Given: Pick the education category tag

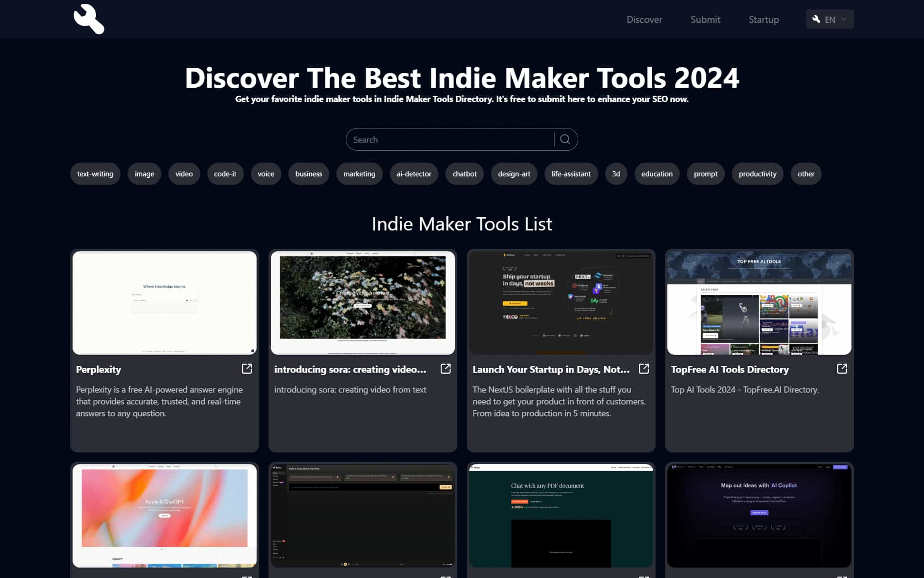Looking at the screenshot, I should [657, 174].
